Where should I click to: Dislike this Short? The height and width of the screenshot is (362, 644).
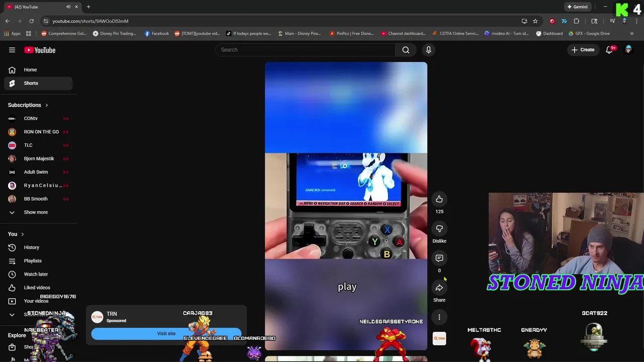439,229
